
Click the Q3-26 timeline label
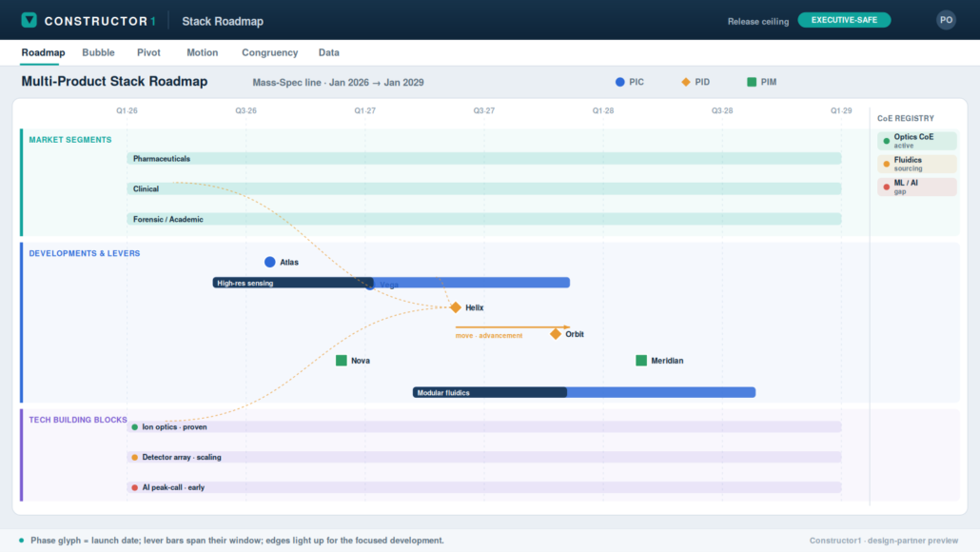click(245, 110)
